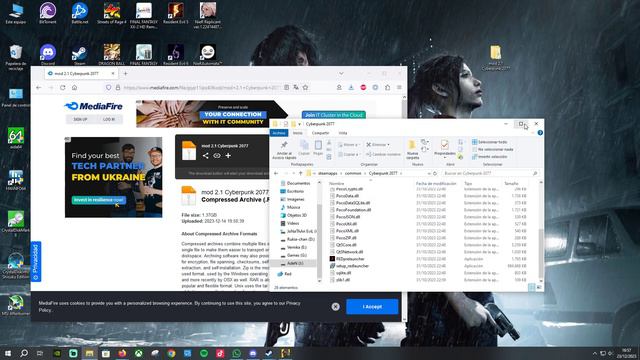Create a Nueva carpeta in Explorer
This screenshot has width=640, height=360.
click(413, 149)
